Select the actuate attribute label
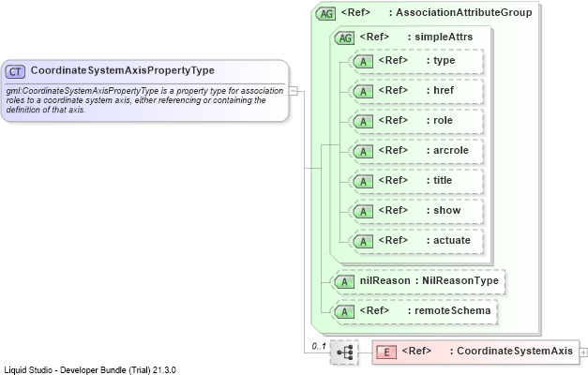This screenshot has height=375, width=588. (x=452, y=240)
